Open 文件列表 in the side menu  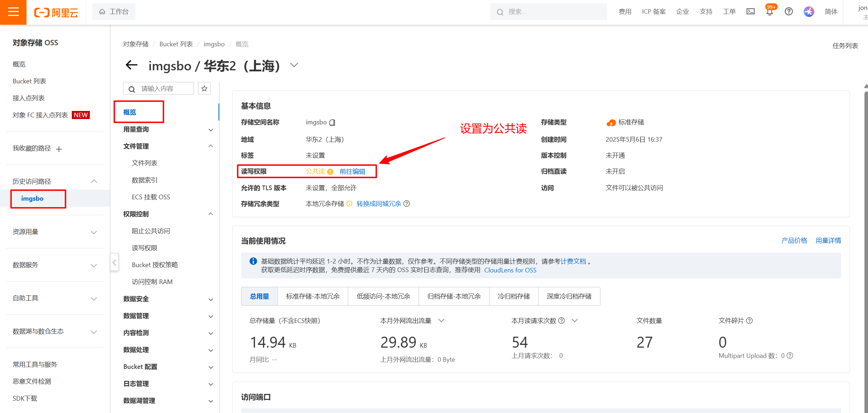click(x=144, y=163)
